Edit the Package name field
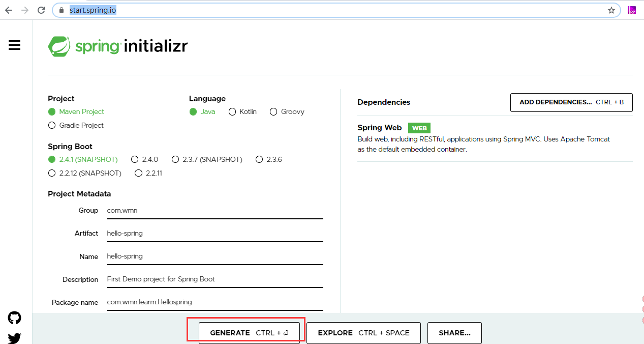Screen dimensions: 644x344 (x=215, y=302)
